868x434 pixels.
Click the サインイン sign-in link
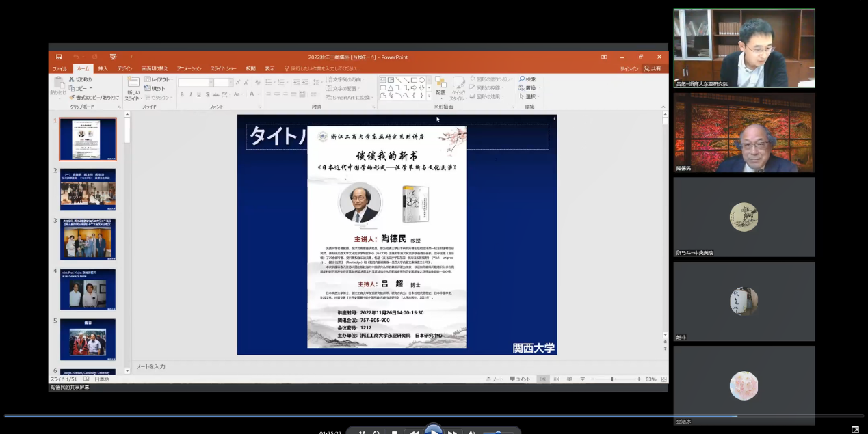coord(629,68)
